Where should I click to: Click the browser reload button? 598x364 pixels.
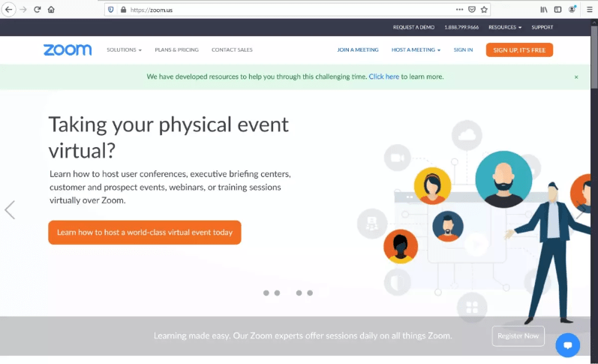(37, 10)
